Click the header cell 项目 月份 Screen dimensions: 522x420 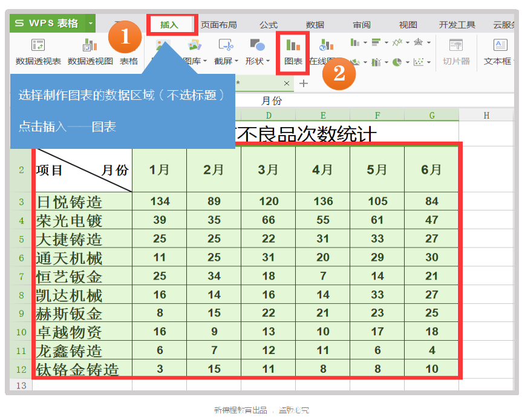tap(82, 170)
